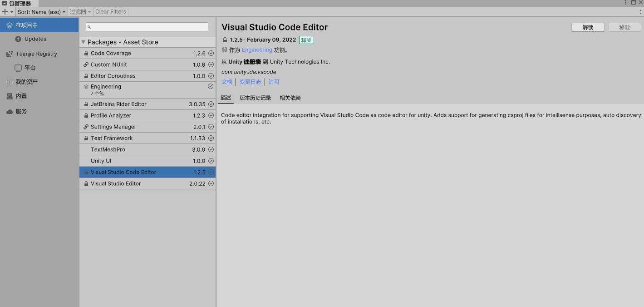Click the link icon beside Settings Manager
Image resolution: width=644 pixels, height=307 pixels.
click(x=86, y=127)
